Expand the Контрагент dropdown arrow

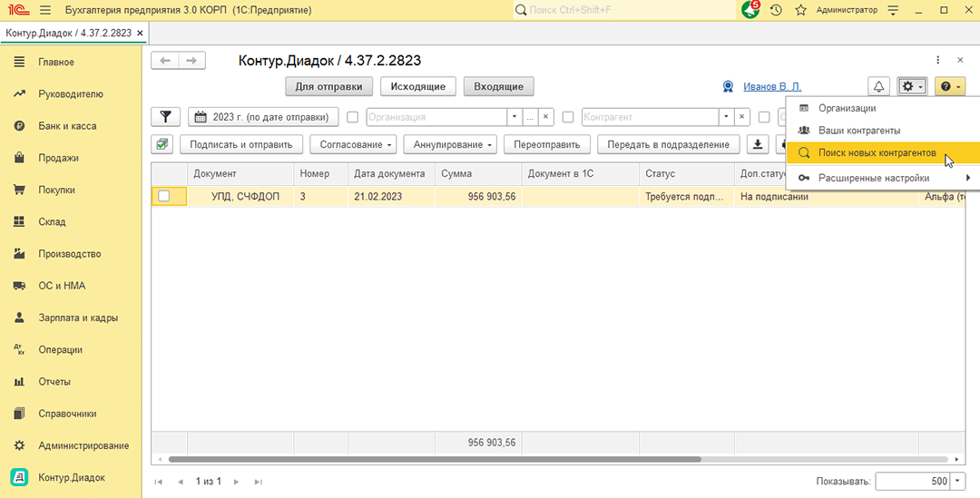(726, 117)
